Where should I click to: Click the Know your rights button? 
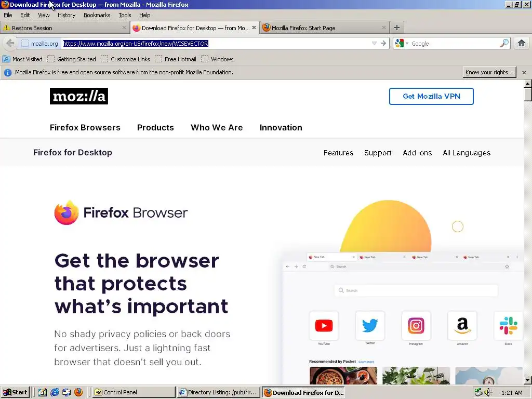pos(489,72)
